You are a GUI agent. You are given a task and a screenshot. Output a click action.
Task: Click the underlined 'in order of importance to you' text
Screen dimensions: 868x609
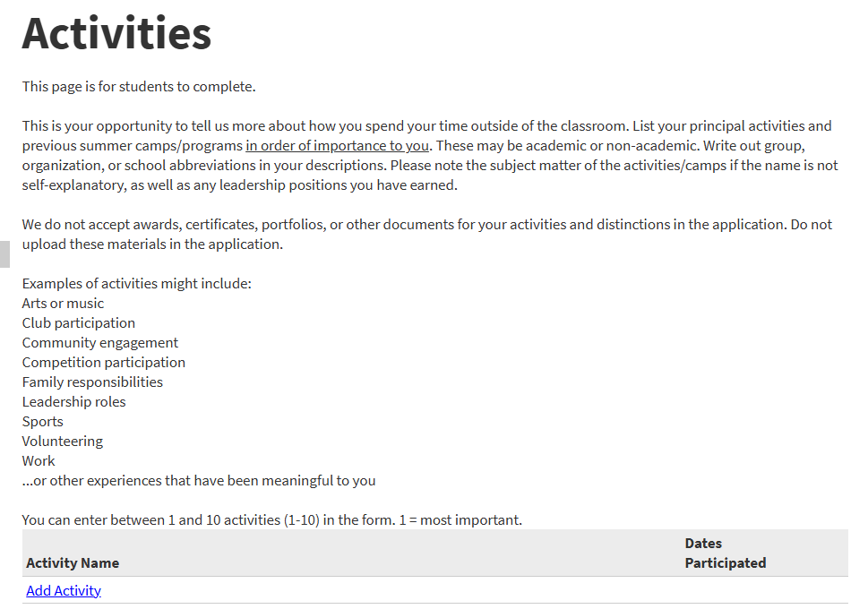[338, 146]
